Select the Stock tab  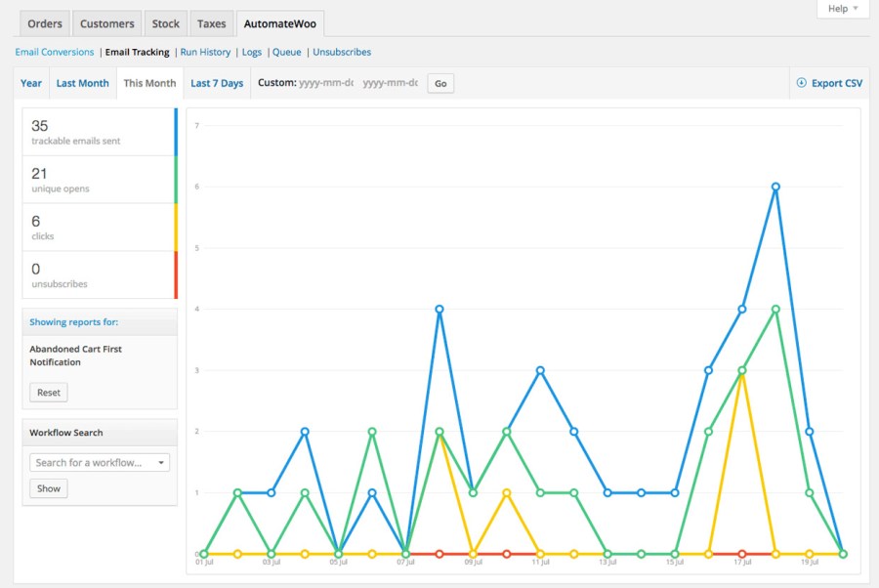pos(166,23)
